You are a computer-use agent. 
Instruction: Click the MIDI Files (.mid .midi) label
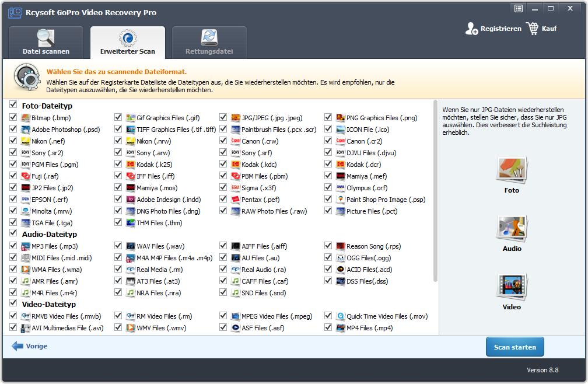pyautogui.click(x=61, y=257)
